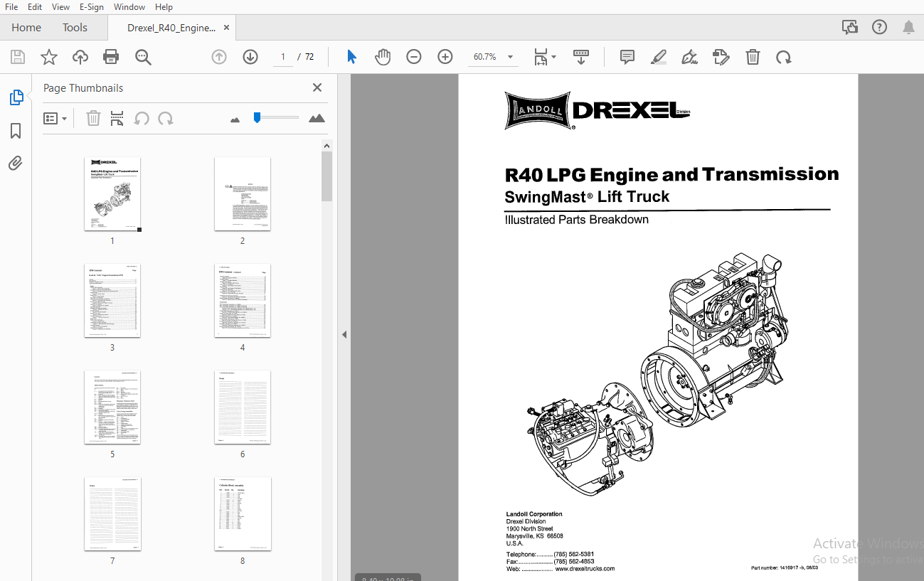Select page 1 thumbnail
The width and height of the screenshot is (924, 581).
coord(112,194)
